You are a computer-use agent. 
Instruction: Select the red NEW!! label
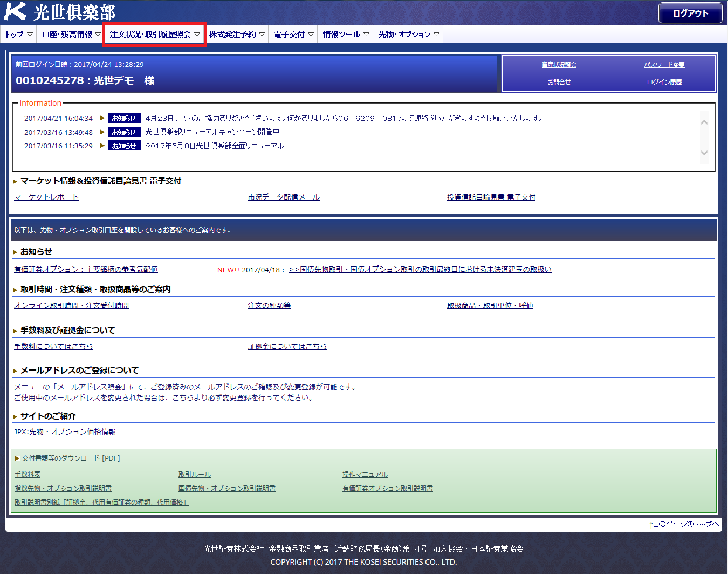coord(228,270)
